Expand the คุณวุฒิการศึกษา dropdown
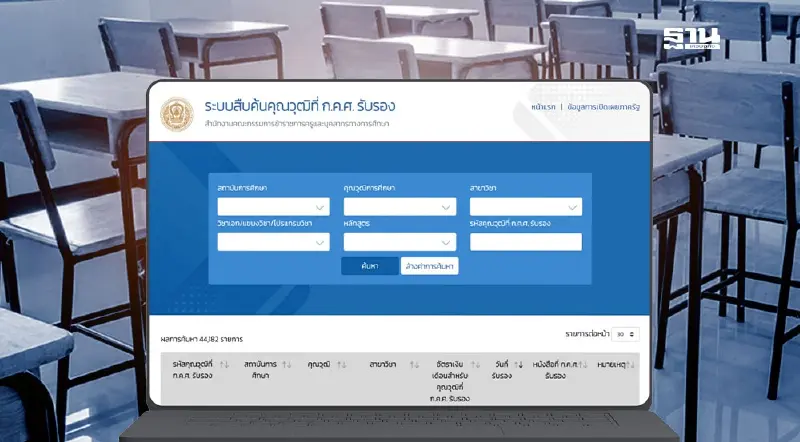The width and height of the screenshot is (800, 442). coord(399,207)
